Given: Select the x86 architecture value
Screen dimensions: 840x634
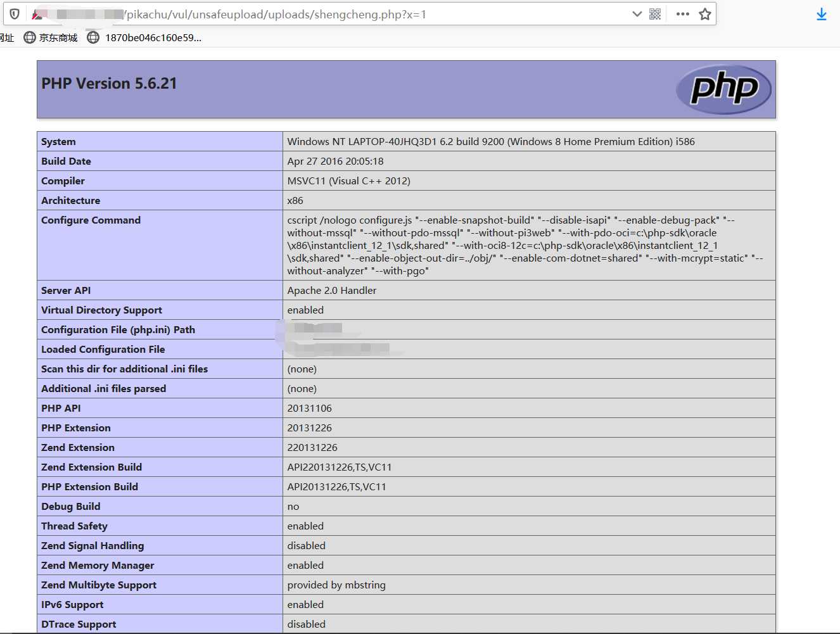Looking at the screenshot, I should (x=295, y=200).
